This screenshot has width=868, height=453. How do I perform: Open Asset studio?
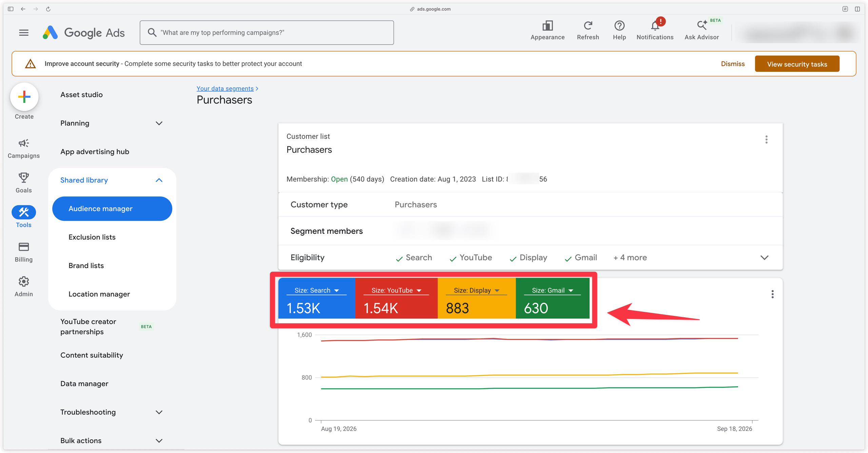click(x=81, y=95)
